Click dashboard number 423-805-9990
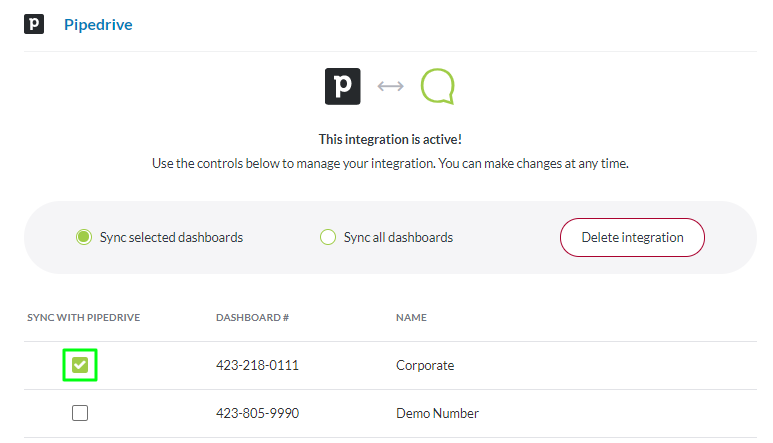Viewport: 773px width, 443px height. coord(257,413)
